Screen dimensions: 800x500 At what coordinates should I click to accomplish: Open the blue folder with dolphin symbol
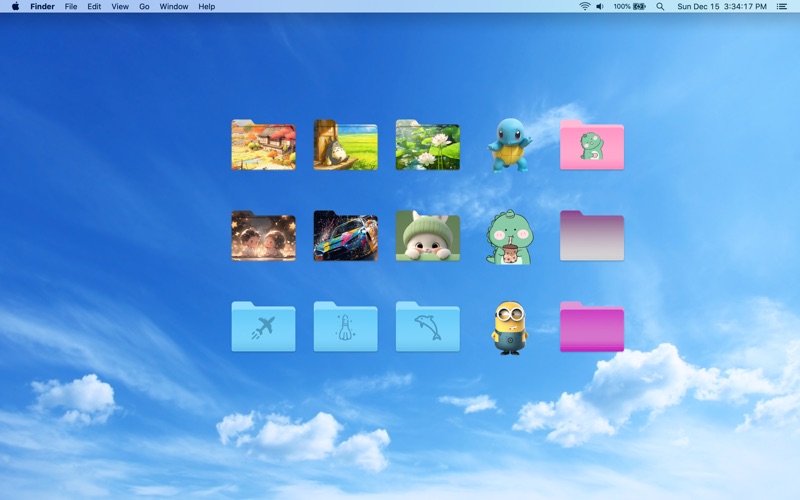427,327
